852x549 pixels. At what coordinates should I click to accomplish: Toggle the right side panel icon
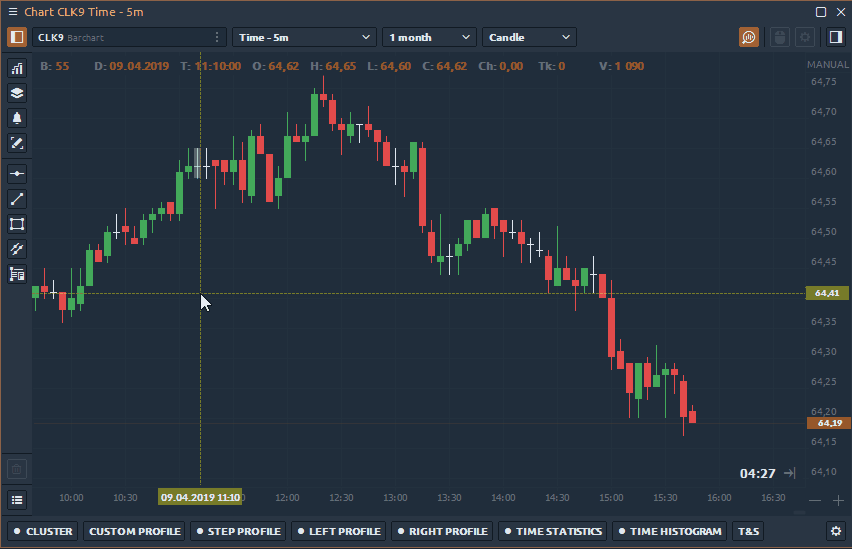click(x=835, y=37)
